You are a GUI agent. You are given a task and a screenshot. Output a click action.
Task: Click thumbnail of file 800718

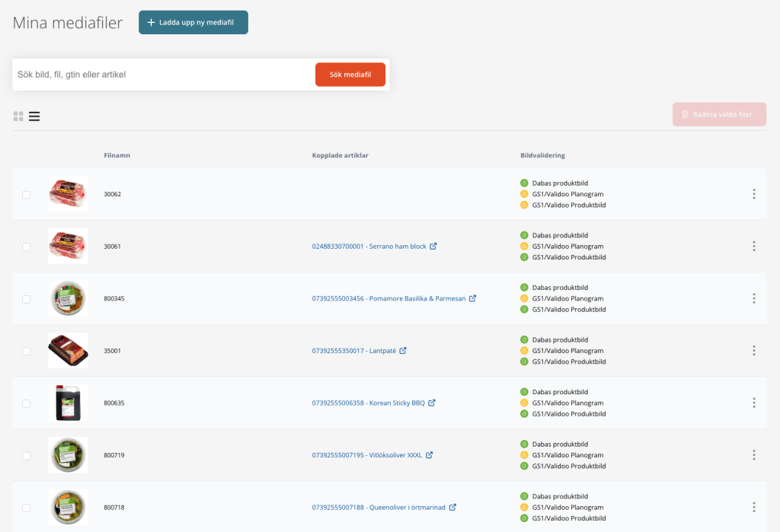tap(68, 507)
